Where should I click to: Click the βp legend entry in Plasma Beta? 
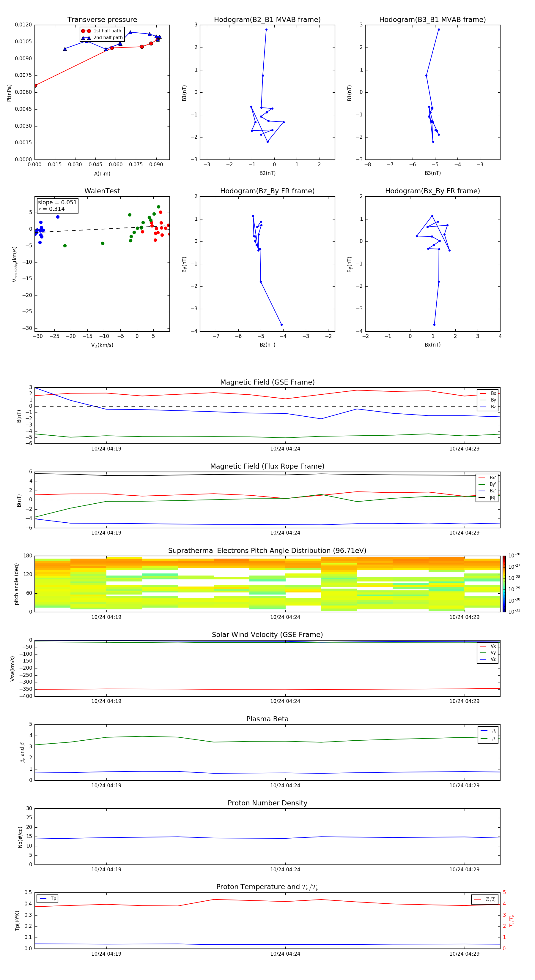489,731
